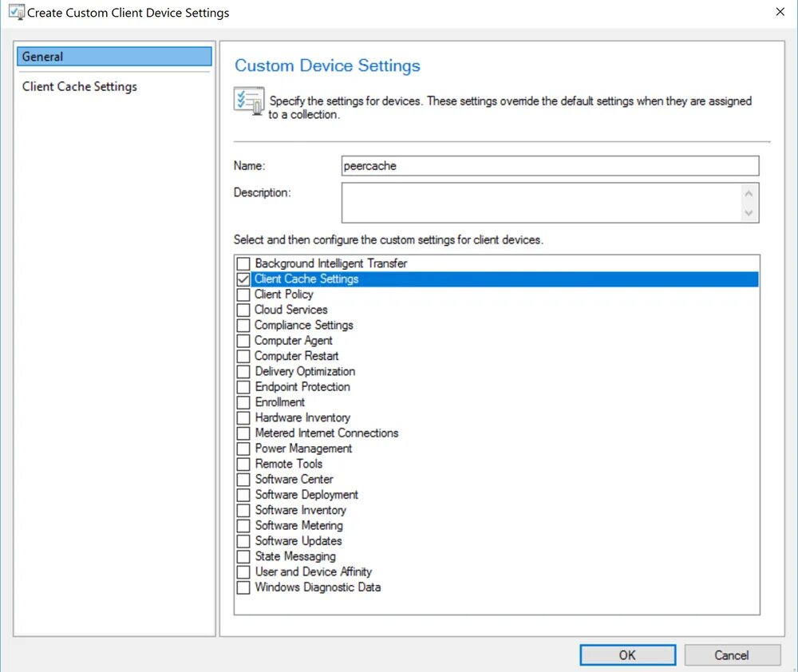
Task: Tick the Cloud Services checkbox
Action: coord(243,310)
